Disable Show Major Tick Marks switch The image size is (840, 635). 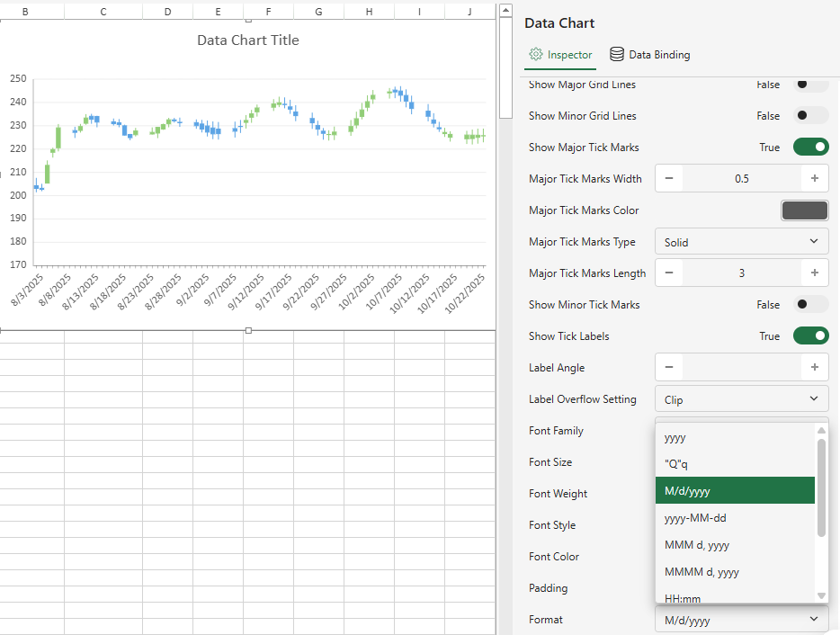(810, 147)
